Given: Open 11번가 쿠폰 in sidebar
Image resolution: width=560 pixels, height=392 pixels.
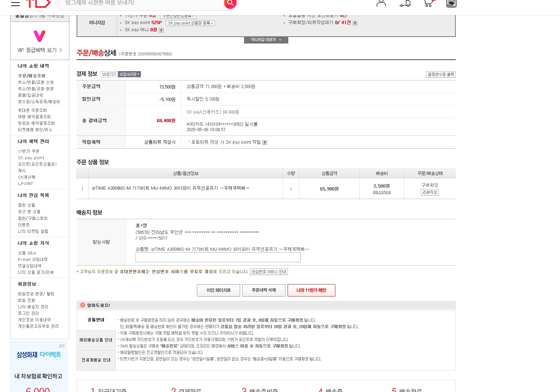Looking at the screenshot, I should tap(29, 151).
